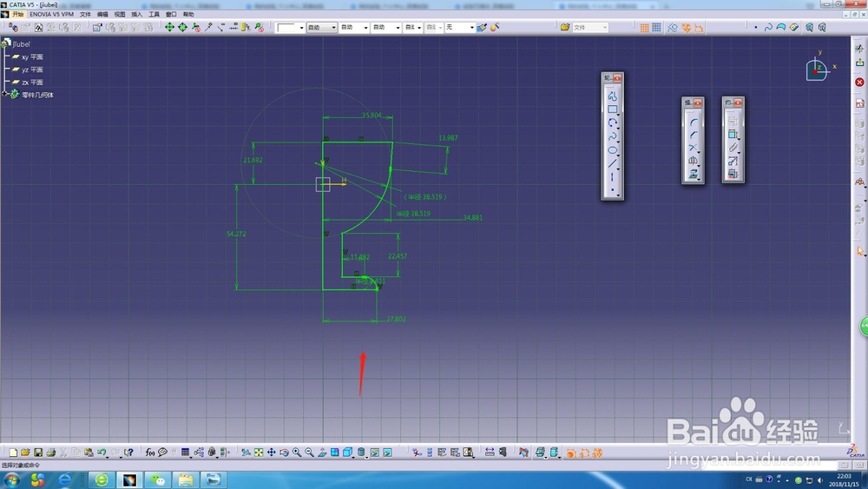This screenshot has height=489, width=868.
Task: Click the red cancel circle icon on right toolbar
Action: 859,82
